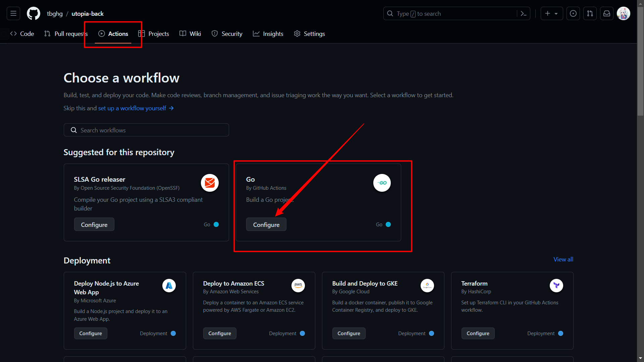The height and width of the screenshot is (362, 644).
Task: Configure the Go workflow
Action: click(266, 225)
